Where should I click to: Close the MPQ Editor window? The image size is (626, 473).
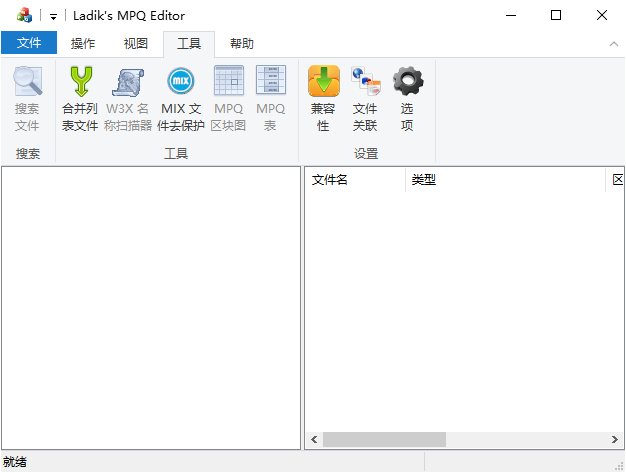pyautogui.click(x=602, y=16)
